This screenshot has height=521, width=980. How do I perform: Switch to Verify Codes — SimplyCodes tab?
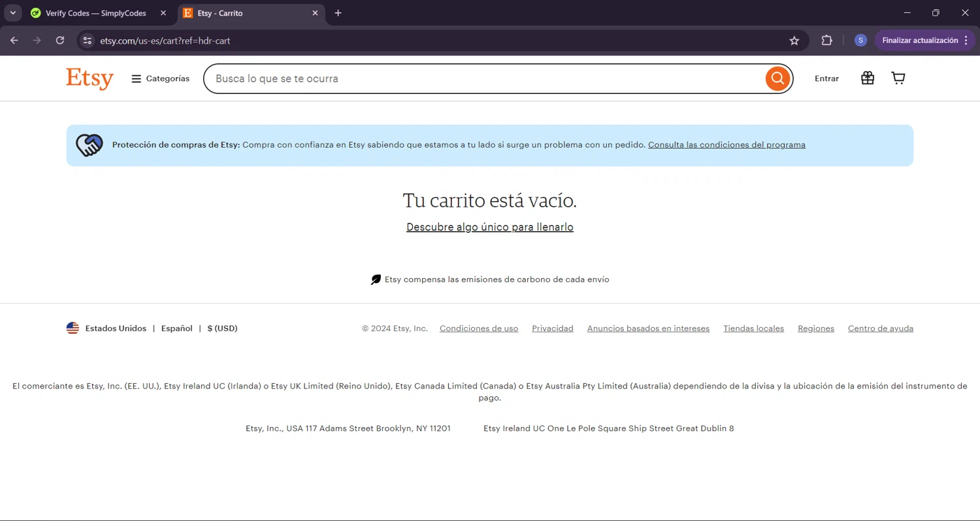click(96, 13)
